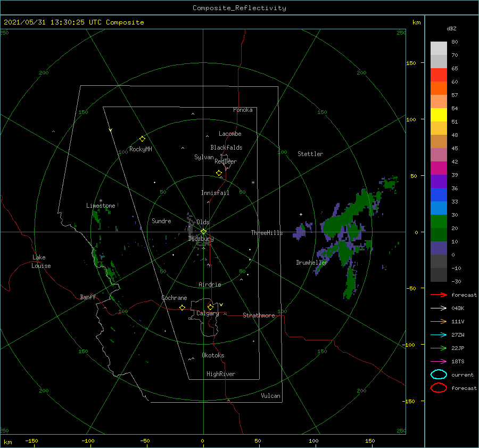
Task: Select the yellow V marker northwest of RockyMH
Action: tap(111, 130)
